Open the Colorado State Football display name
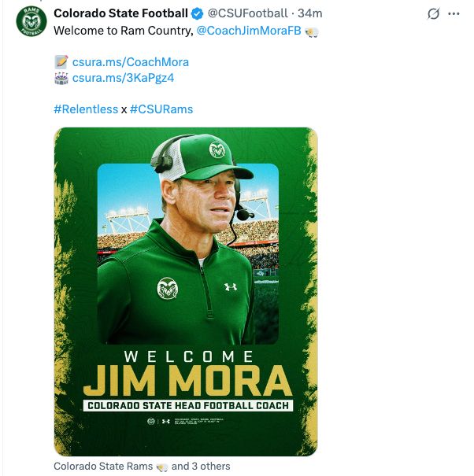 [x=120, y=14]
